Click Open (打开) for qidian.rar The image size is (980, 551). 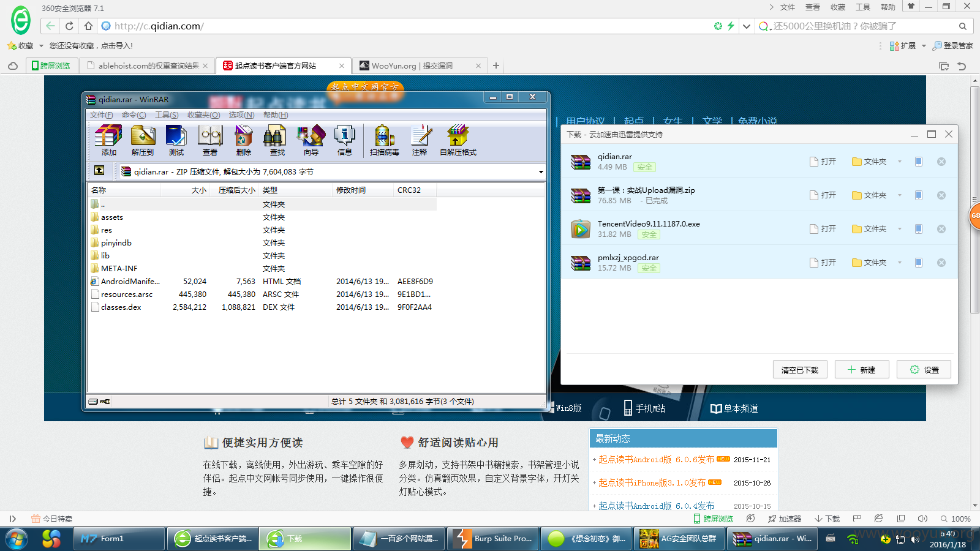pyautogui.click(x=823, y=162)
